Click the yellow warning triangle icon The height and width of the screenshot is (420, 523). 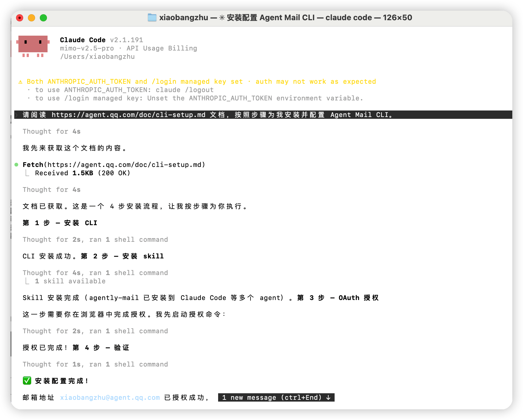coord(20,82)
